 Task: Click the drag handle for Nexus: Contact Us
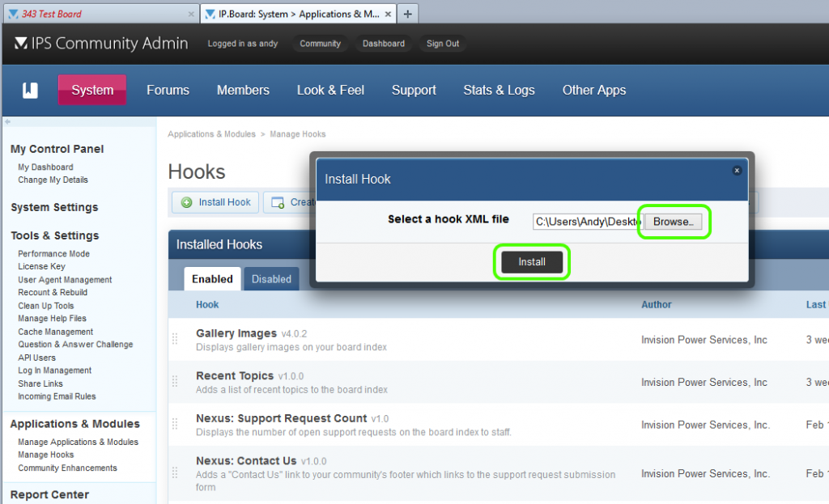click(175, 472)
